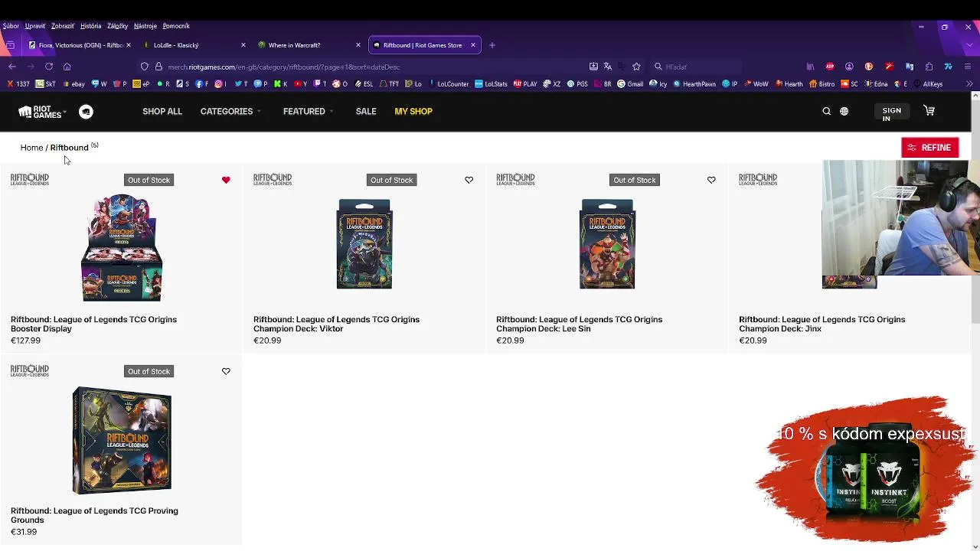This screenshot has width=980, height=551.
Task: Click the Riot Games logo
Action: pos(40,112)
